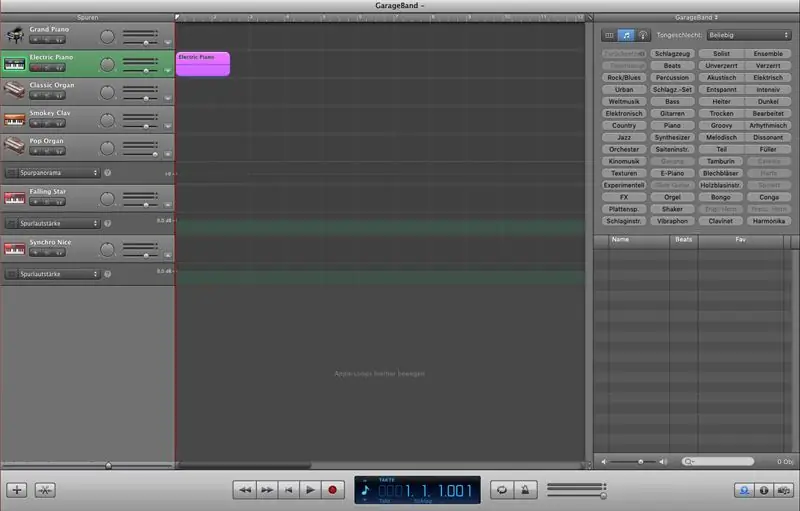Toggle the cycle loop region icon
Image resolution: width=800 pixels, height=511 pixels.
[502, 490]
